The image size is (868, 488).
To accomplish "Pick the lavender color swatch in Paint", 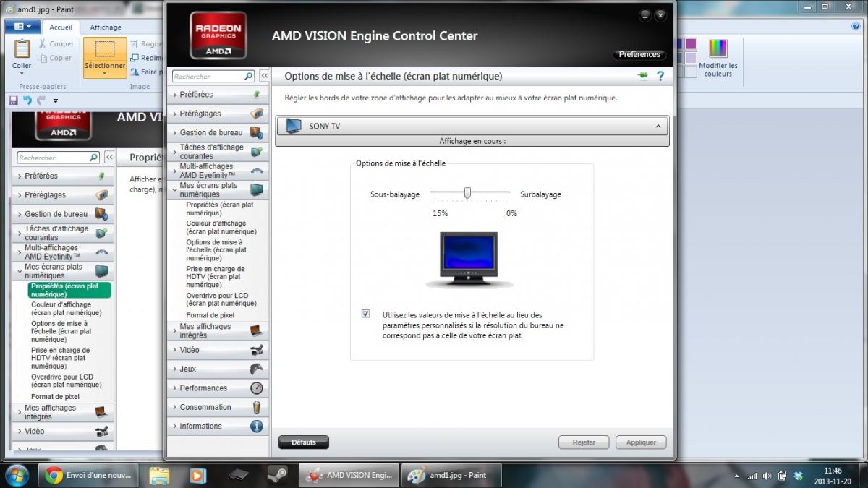I will point(691,58).
